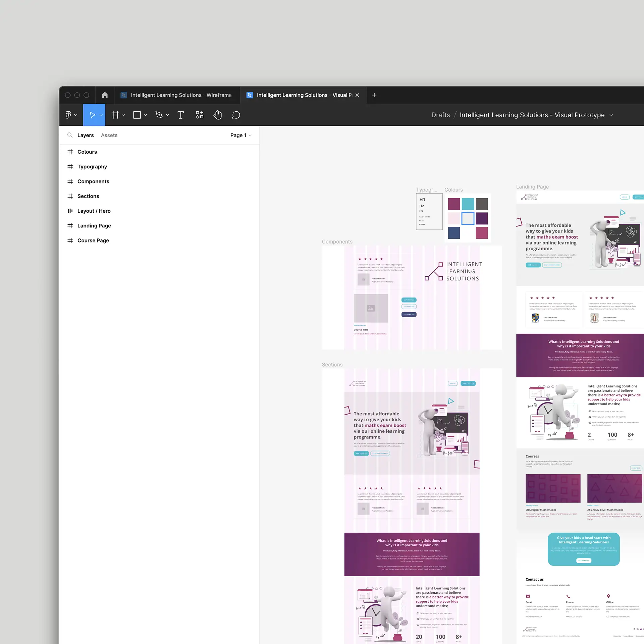Click the dark grey colour swatch

482,204
